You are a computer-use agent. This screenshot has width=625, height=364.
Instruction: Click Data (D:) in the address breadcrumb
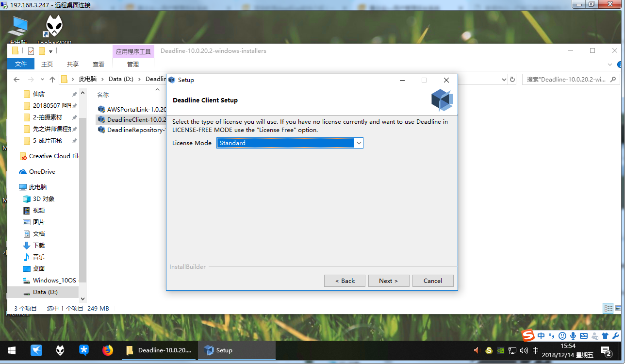(121, 79)
